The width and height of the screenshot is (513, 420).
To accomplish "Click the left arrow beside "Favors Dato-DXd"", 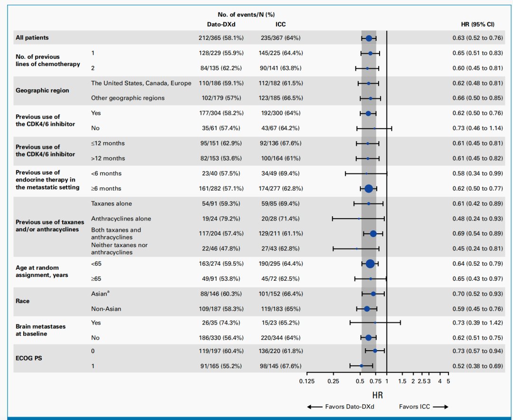I will (x=315, y=407).
